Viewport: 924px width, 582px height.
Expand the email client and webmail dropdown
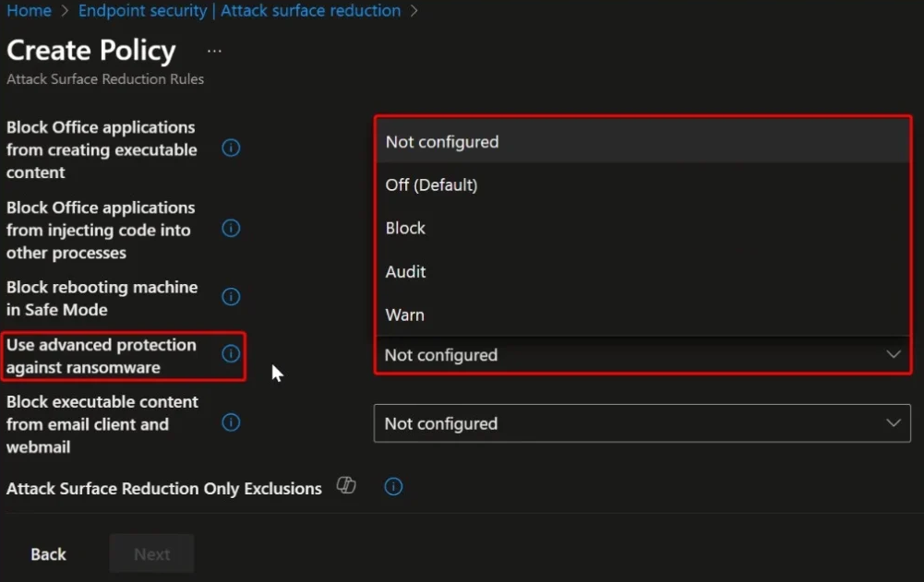pyautogui.click(x=642, y=423)
